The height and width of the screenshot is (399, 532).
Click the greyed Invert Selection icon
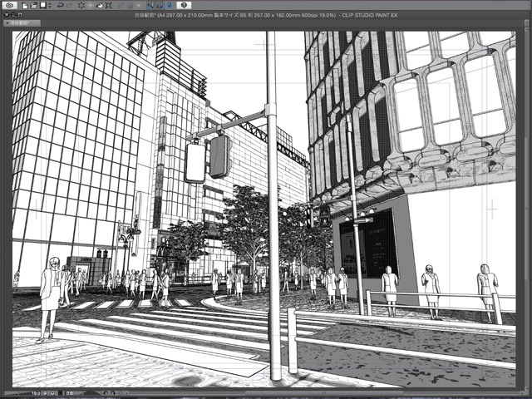point(130,6)
